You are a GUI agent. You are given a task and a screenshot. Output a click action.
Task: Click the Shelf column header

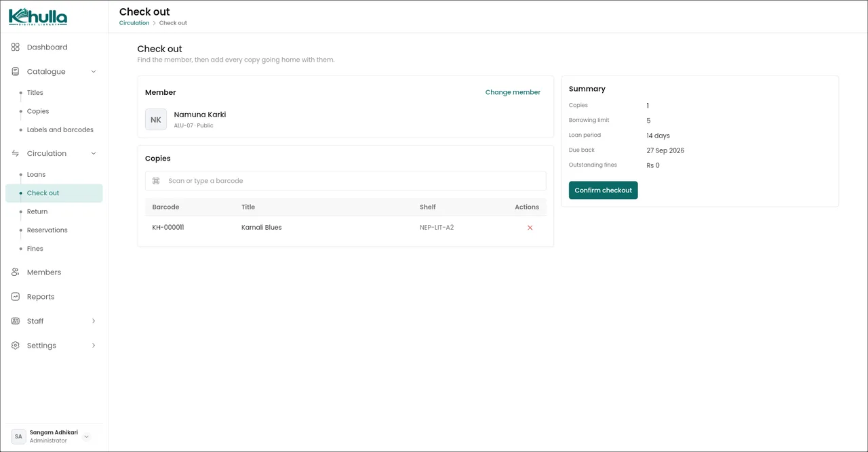[428, 207]
